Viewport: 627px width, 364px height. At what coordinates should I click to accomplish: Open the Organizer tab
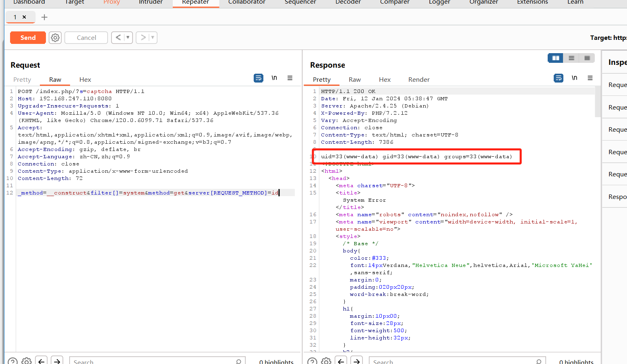point(484,2)
